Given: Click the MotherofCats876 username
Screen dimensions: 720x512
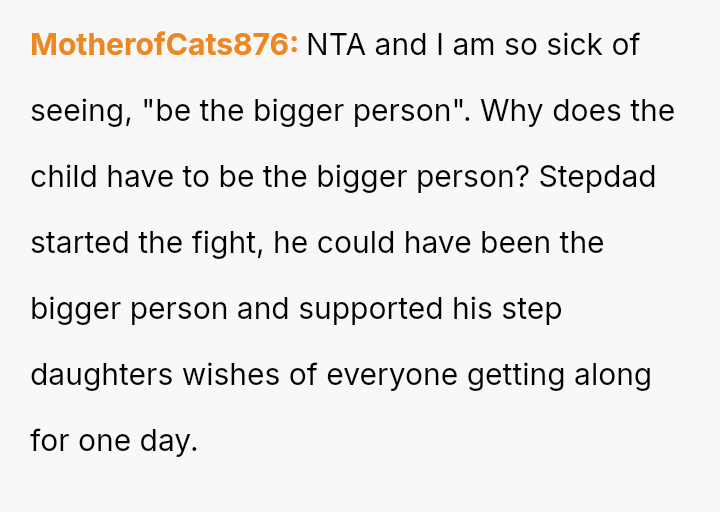Looking at the screenshot, I should pyautogui.click(x=164, y=45).
